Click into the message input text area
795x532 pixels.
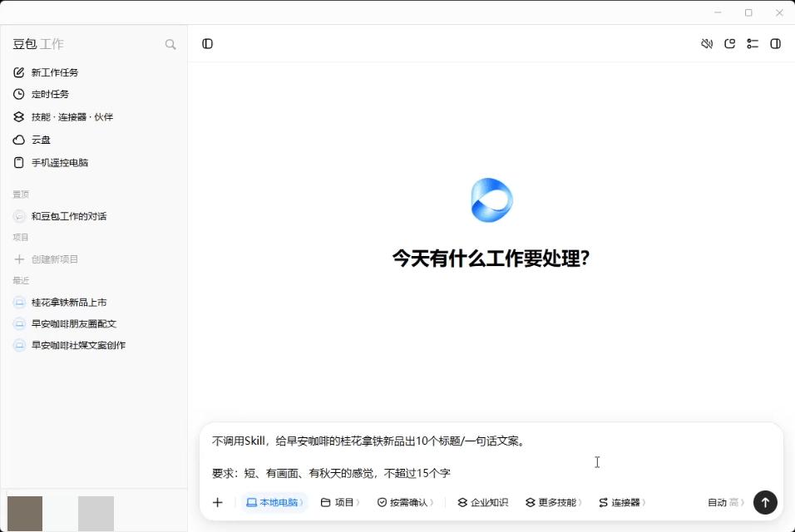[491, 457]
